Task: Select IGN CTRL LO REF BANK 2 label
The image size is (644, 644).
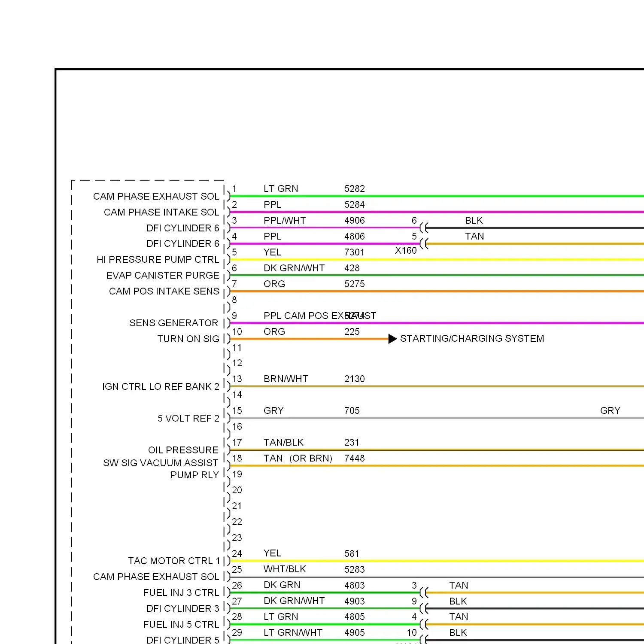Action: tap(161, 386)
